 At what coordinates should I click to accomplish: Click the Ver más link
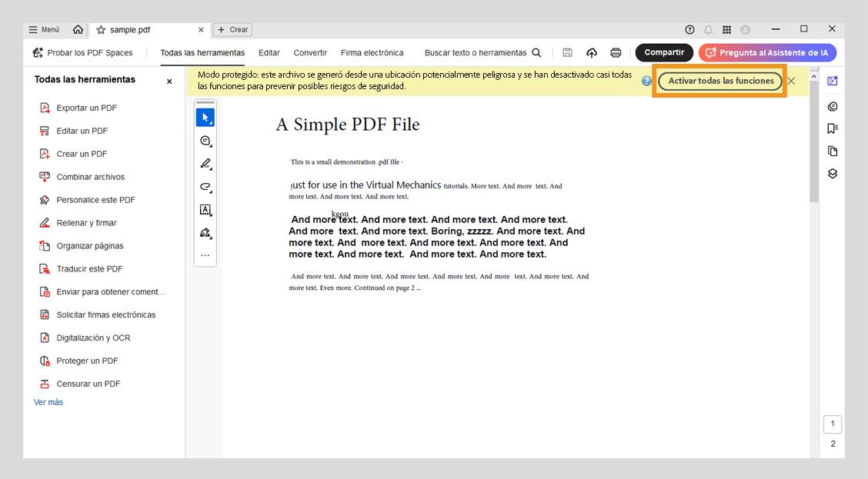[x=48, y=402]
